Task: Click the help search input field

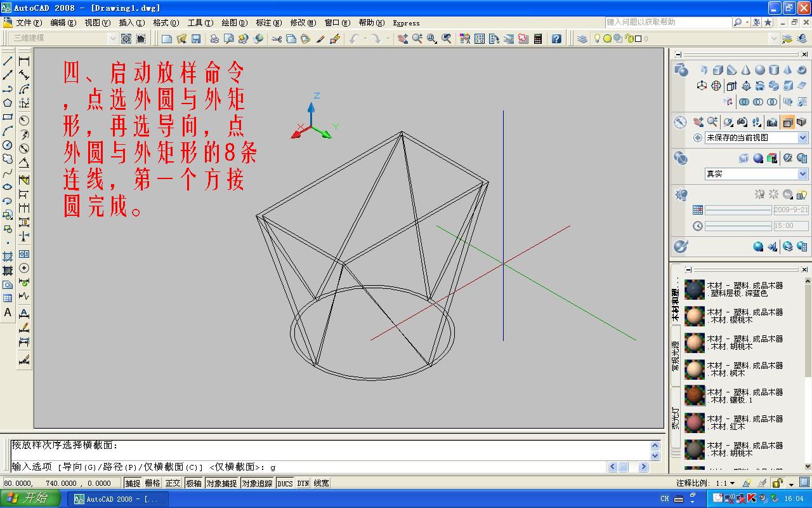Action: pos(668,22)
